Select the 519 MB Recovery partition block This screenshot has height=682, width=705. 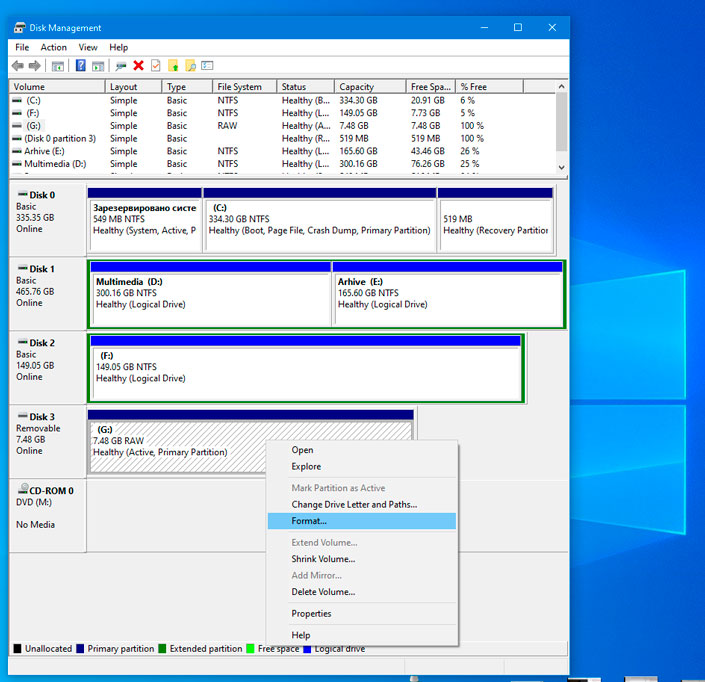(x=495, y=220)
